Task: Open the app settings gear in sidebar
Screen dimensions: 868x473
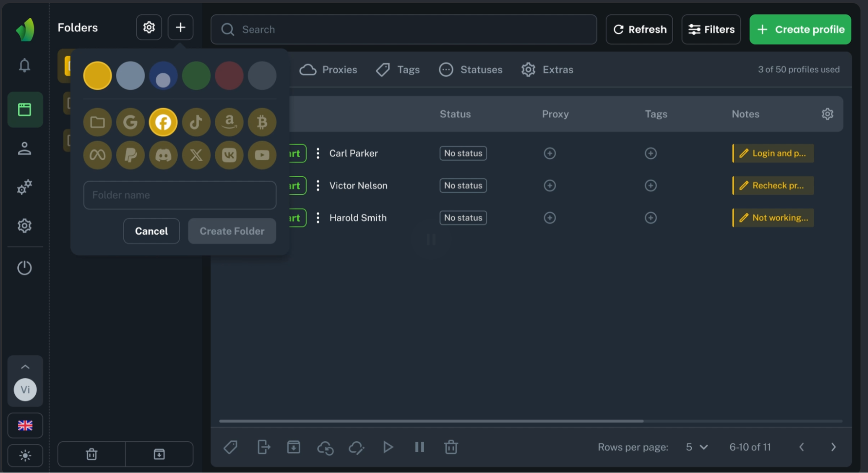Action: (x=25, y=226)
